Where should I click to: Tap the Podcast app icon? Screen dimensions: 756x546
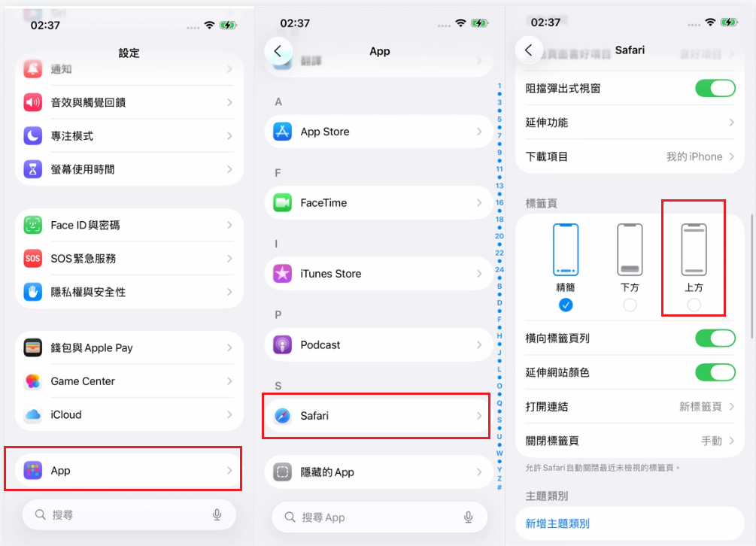[x=282, y=345]
